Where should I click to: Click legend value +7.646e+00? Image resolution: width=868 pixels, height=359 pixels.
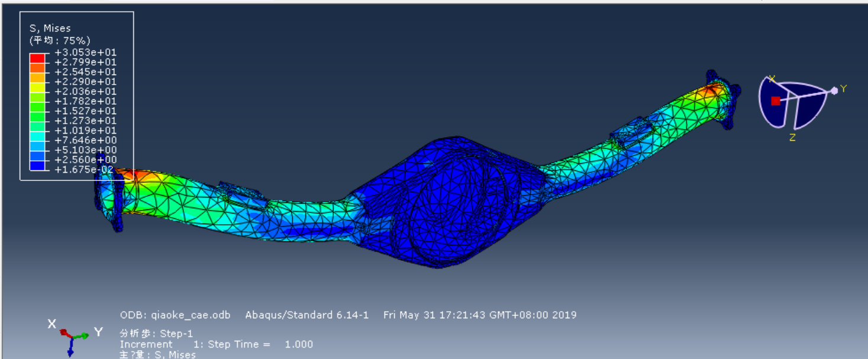(85, 140)
